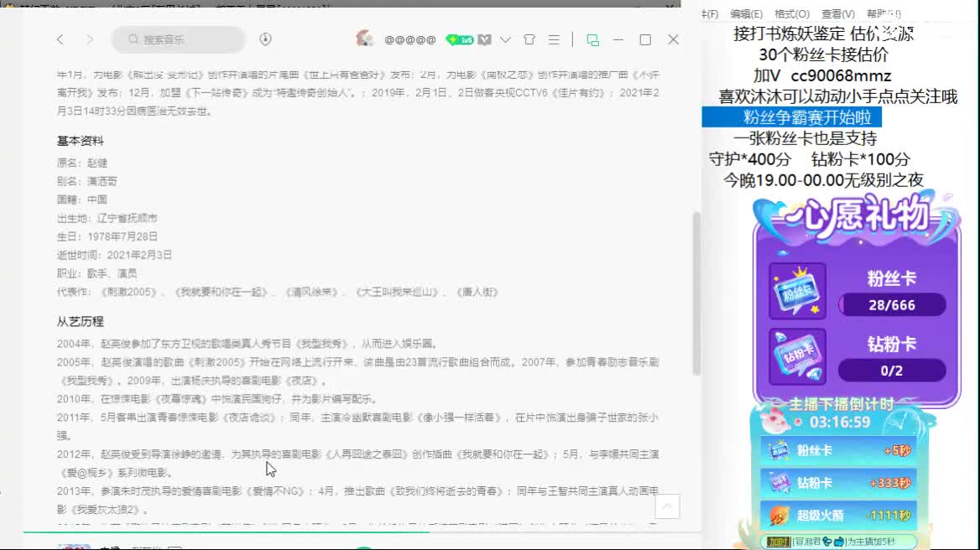This screenshot has width=980, height=550.
Task: Click the mascot icon beside 主播下播倒计时
Action: pyautogui.click(x=772, y=421)
